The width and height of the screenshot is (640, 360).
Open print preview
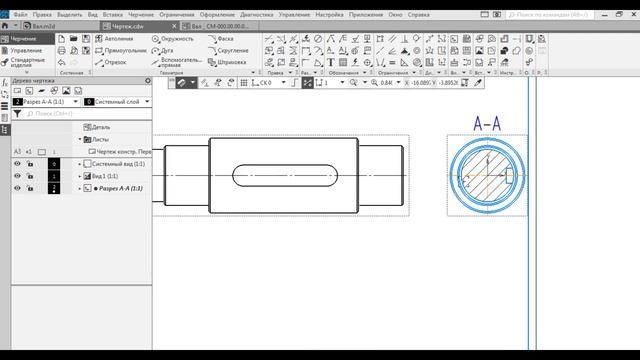[73, 51]
